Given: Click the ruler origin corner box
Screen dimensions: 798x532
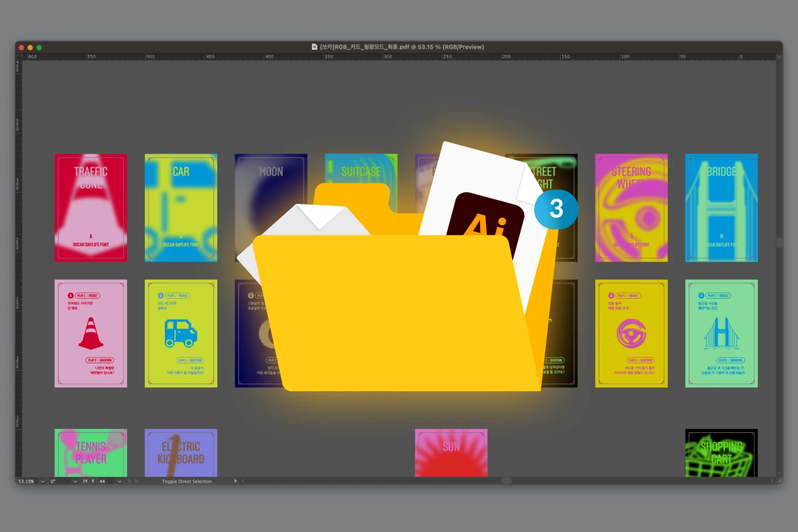Looking at the screenshot, I should (x=19, y=57).
